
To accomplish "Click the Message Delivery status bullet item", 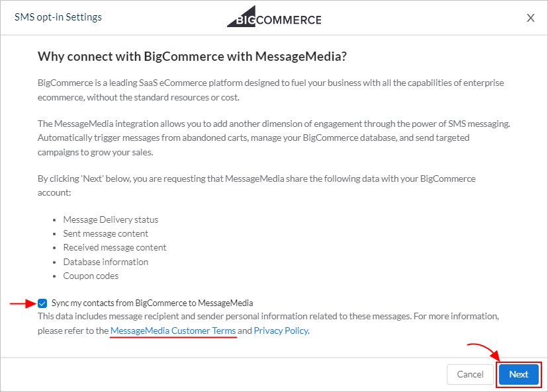I will 111,219.
